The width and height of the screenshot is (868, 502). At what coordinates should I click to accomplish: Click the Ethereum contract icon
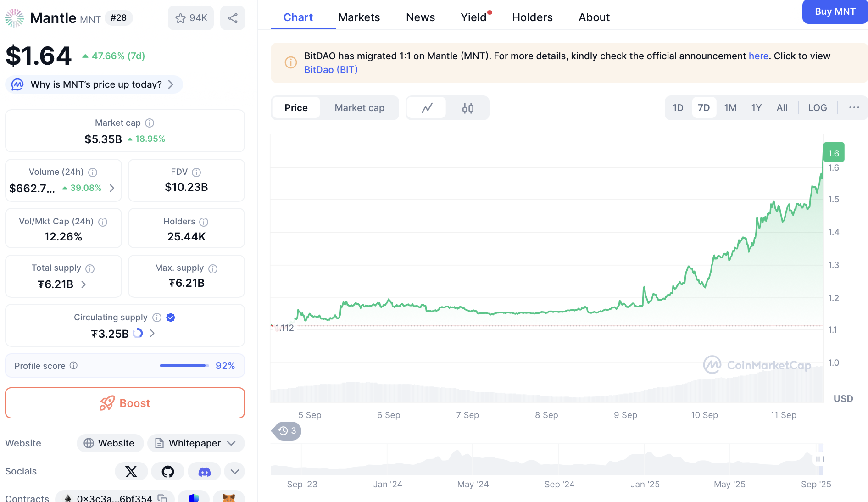[x=68, y=498]
